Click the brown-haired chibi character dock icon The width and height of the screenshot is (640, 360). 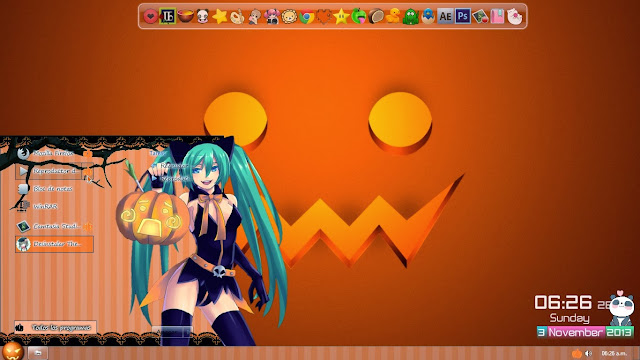coord(255,17)
